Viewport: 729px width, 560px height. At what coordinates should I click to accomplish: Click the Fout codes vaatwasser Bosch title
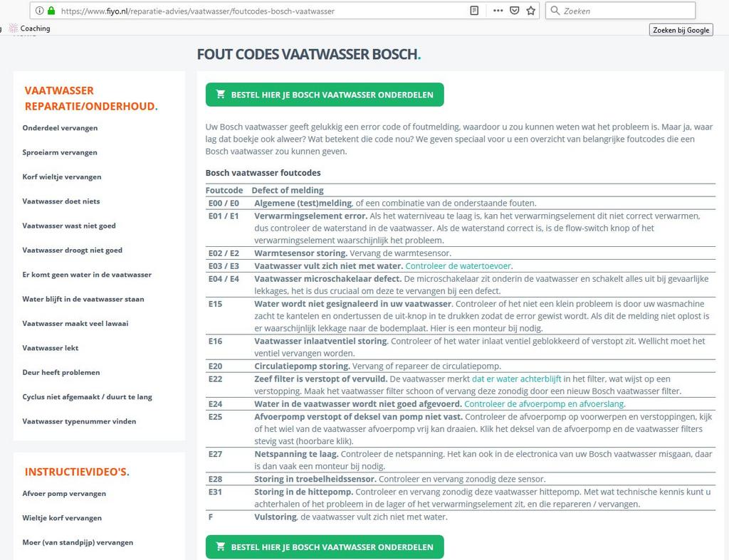pyautogui.click(x=309, y=54)
